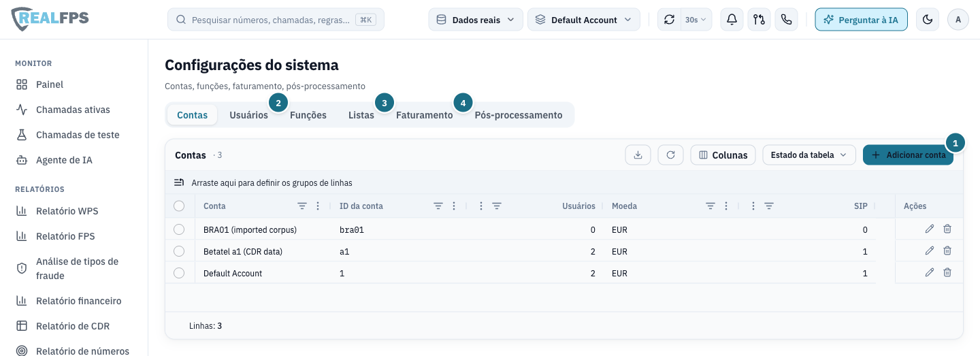The width and height of the screenshot is (980, 356).
Task: Switch to the Contas tab
Action: click(192, 115)
